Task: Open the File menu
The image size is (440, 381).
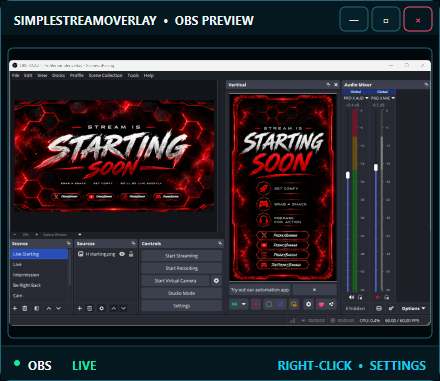Action: (16, 75)
